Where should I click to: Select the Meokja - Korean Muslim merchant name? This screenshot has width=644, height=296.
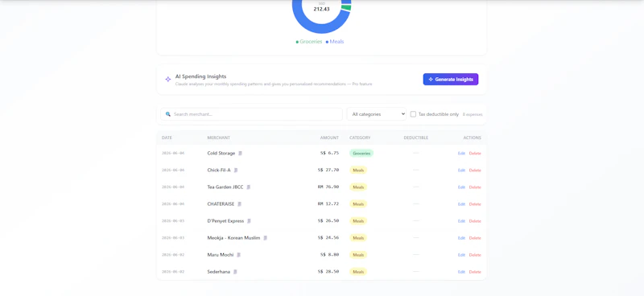pyautogui.click(x=233, y=238)
